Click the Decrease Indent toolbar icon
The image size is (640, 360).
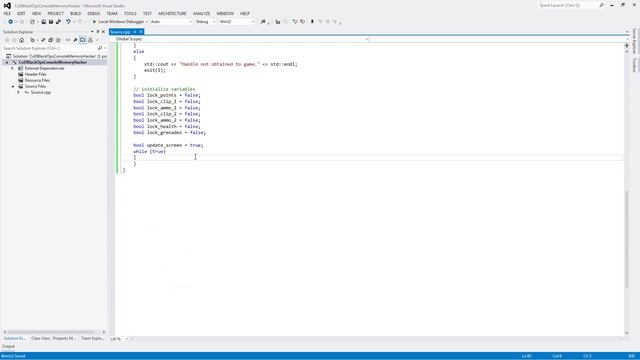click(x=295, y=22)
